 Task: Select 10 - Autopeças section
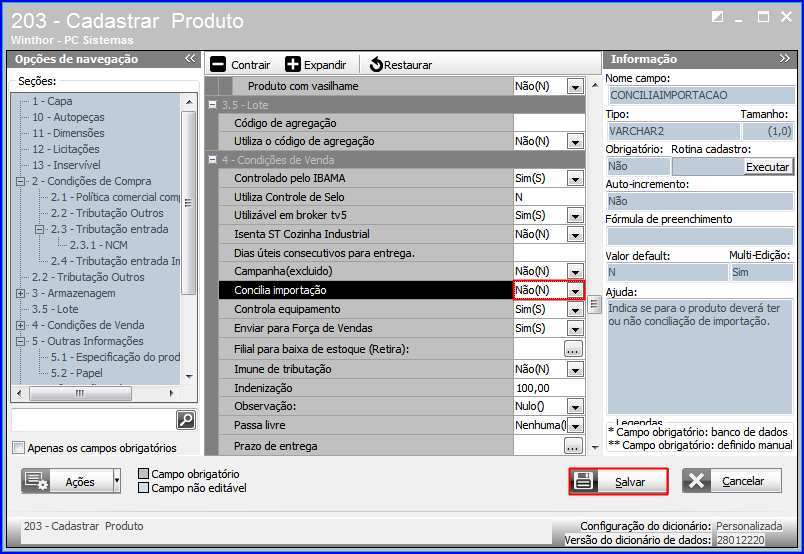tap(68, 117)
